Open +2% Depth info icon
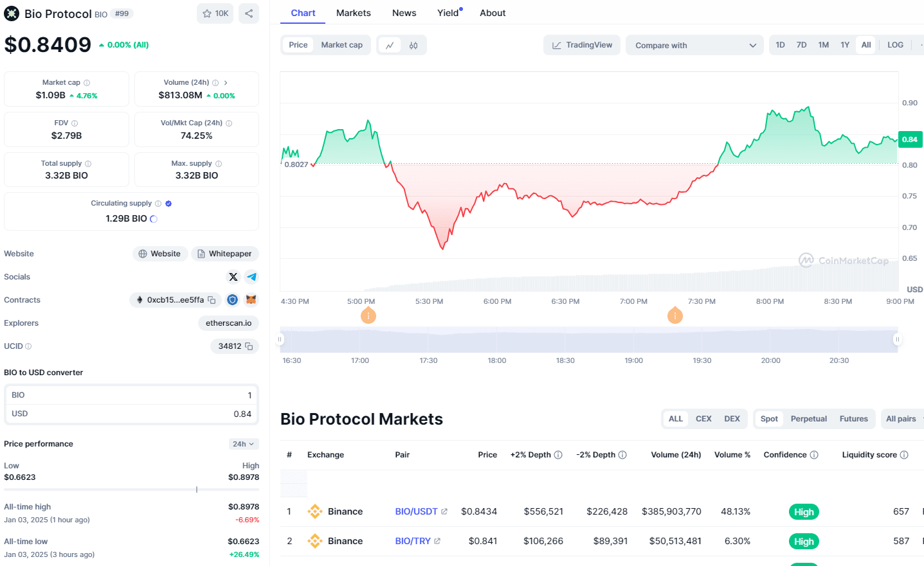Image resolution: width=924 pixels, height=566 pixels. coord(558,455)
